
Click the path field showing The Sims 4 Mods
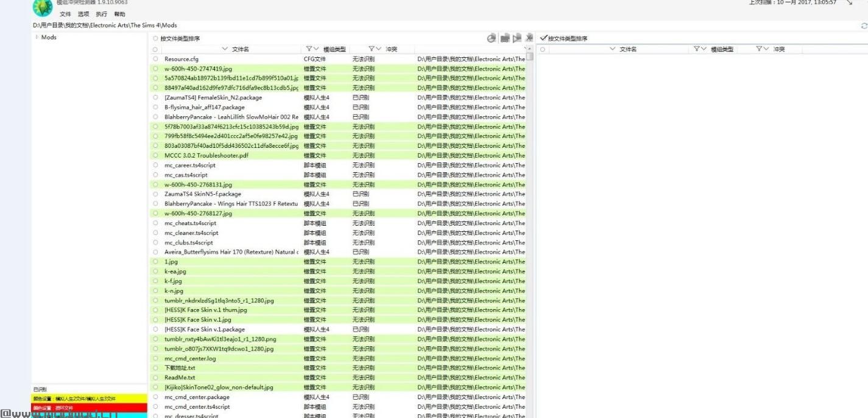[244, 26]
